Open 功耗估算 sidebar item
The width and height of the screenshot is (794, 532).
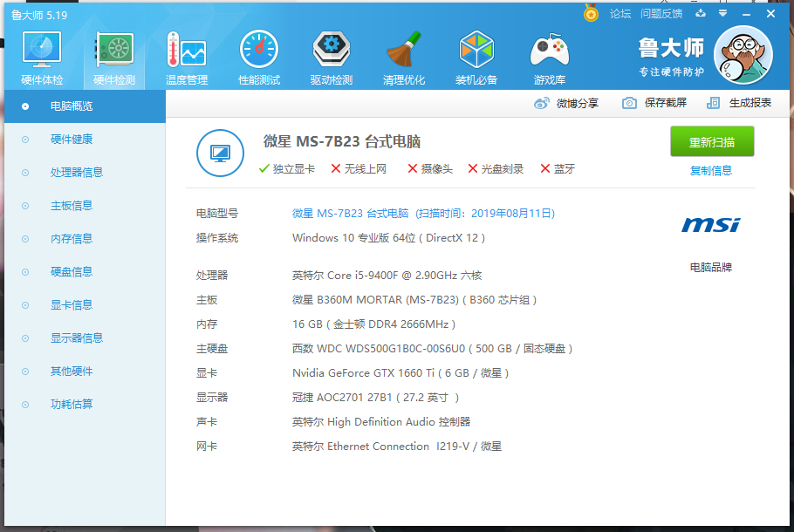tap(86, 405)
